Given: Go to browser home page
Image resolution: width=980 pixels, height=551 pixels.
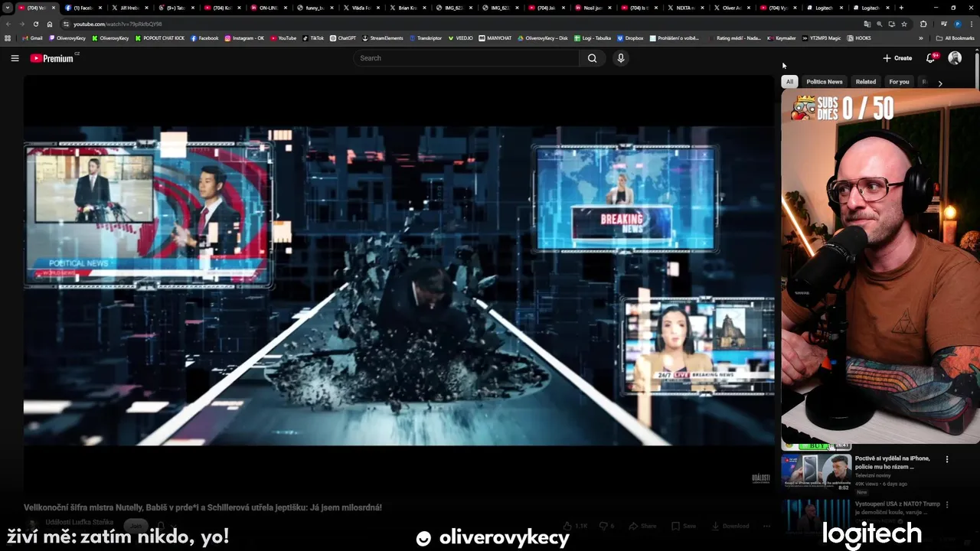Looking at the screenshot, I should tap(50, 24).
